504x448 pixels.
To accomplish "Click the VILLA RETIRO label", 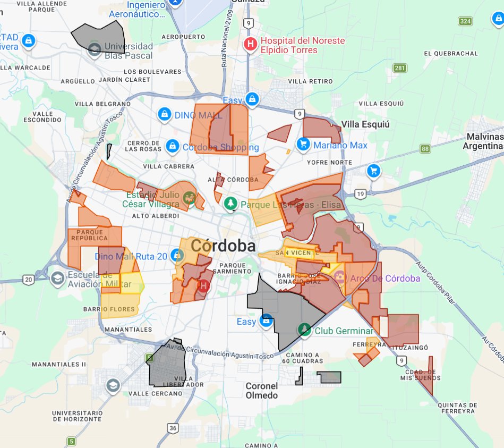I will pyautogui.click(x=310, y=81).
